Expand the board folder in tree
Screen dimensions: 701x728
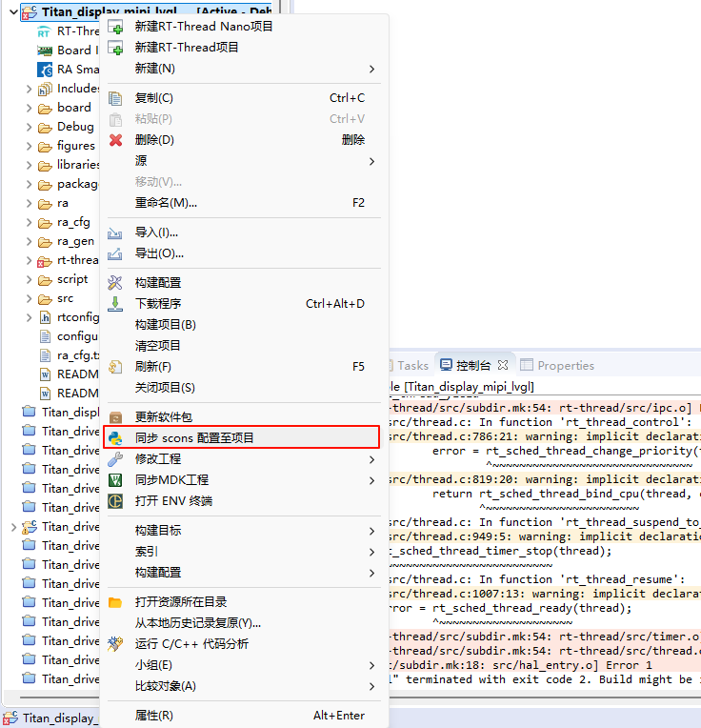[30, 108]
